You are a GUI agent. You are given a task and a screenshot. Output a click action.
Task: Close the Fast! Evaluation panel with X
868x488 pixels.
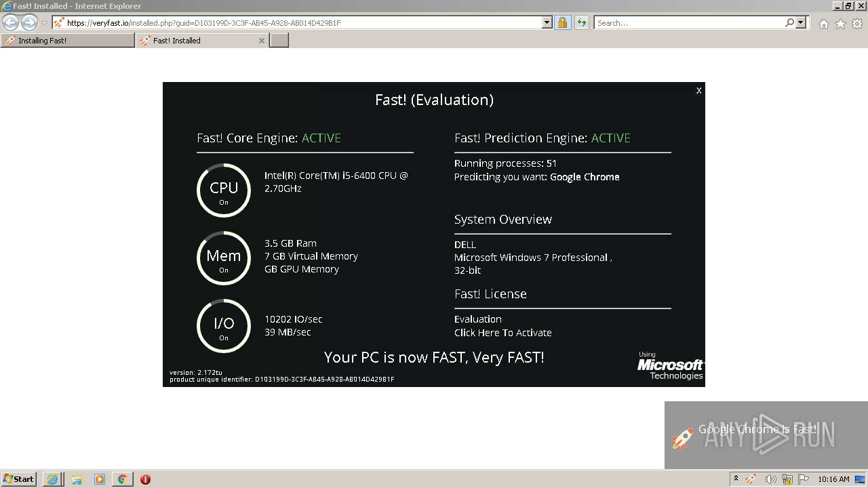click(x=699, y=90)
